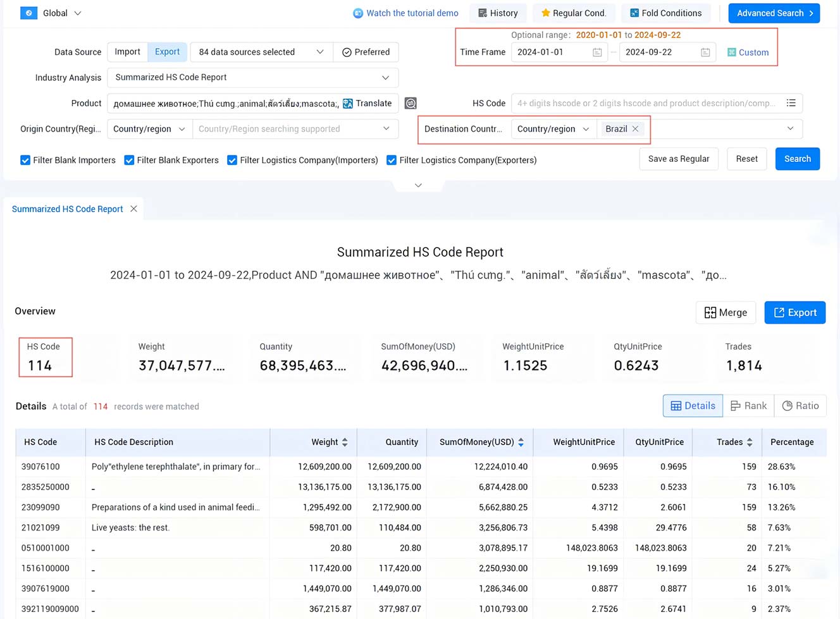Open Advanced Search
This screenshot has width=840, height=619.
click(774, 13)
